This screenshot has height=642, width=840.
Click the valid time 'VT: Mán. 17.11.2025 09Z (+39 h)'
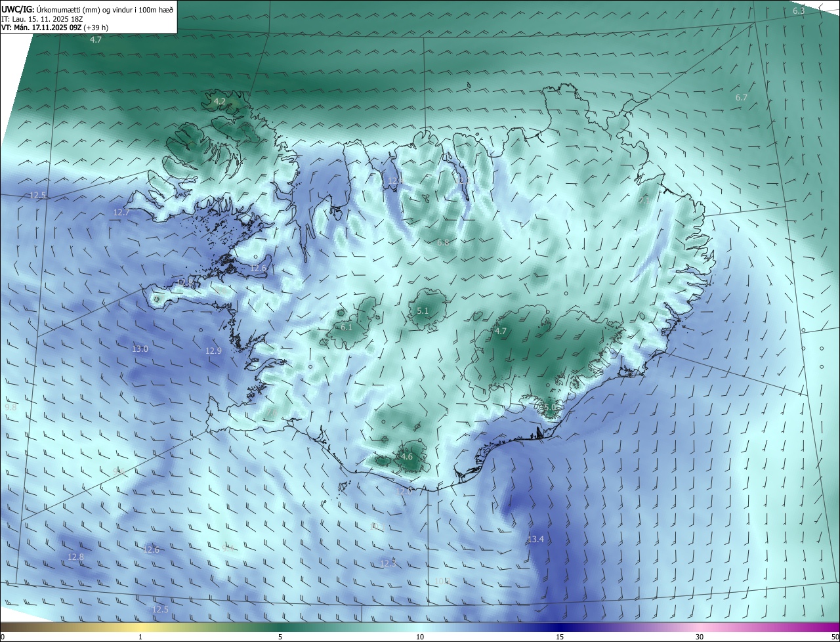(54, 28)
